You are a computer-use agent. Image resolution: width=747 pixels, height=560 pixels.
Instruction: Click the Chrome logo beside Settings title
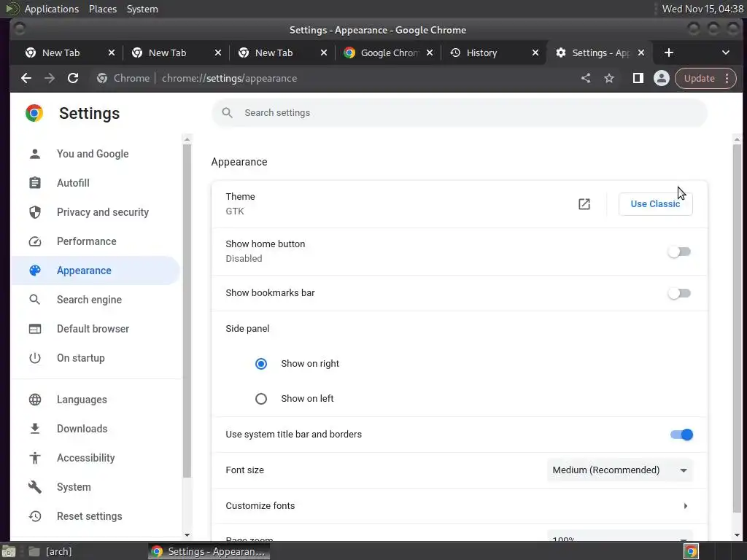pyautogui.click(x=34, y=113)
